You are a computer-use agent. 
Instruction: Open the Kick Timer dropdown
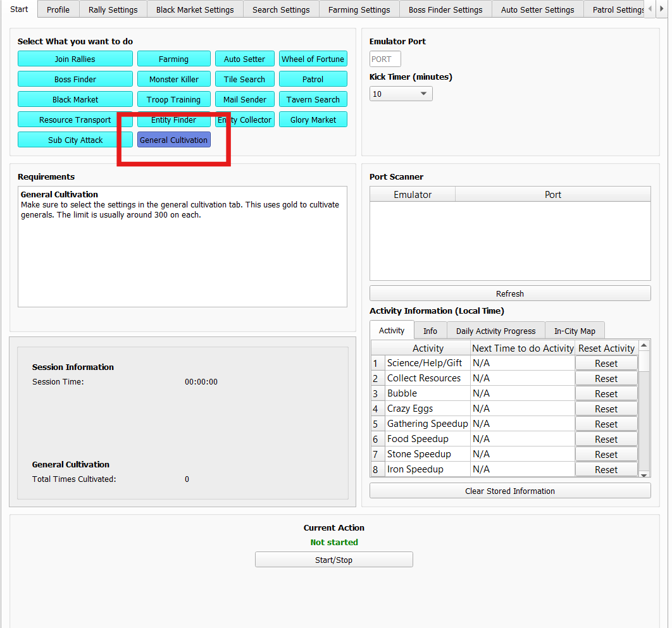tap(401, 94)
